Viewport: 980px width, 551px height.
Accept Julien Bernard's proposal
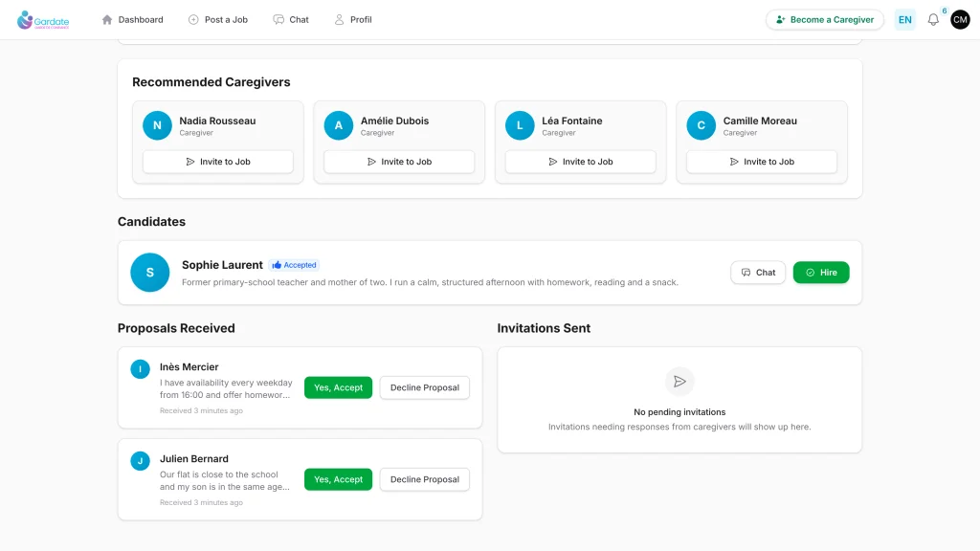coord(338,480)
